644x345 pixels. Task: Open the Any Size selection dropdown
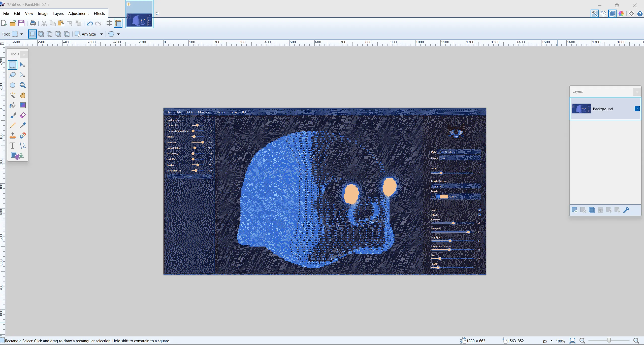click(x=102, y=34)
